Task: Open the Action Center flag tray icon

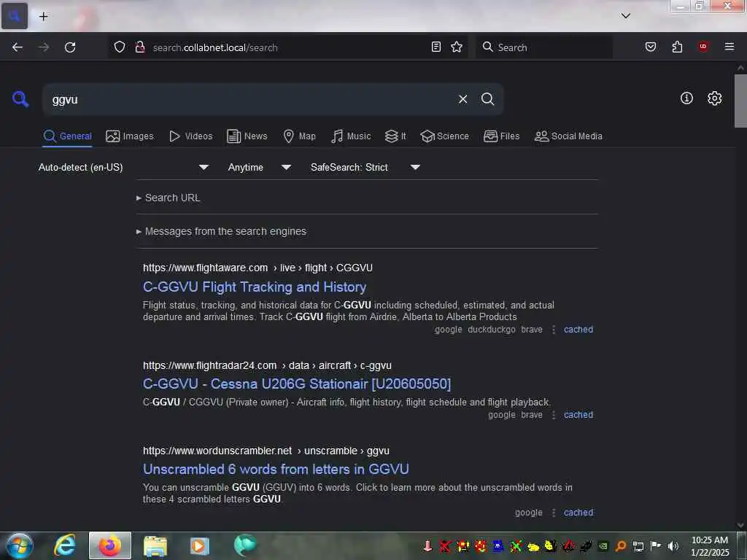Action: pos(656,545)
